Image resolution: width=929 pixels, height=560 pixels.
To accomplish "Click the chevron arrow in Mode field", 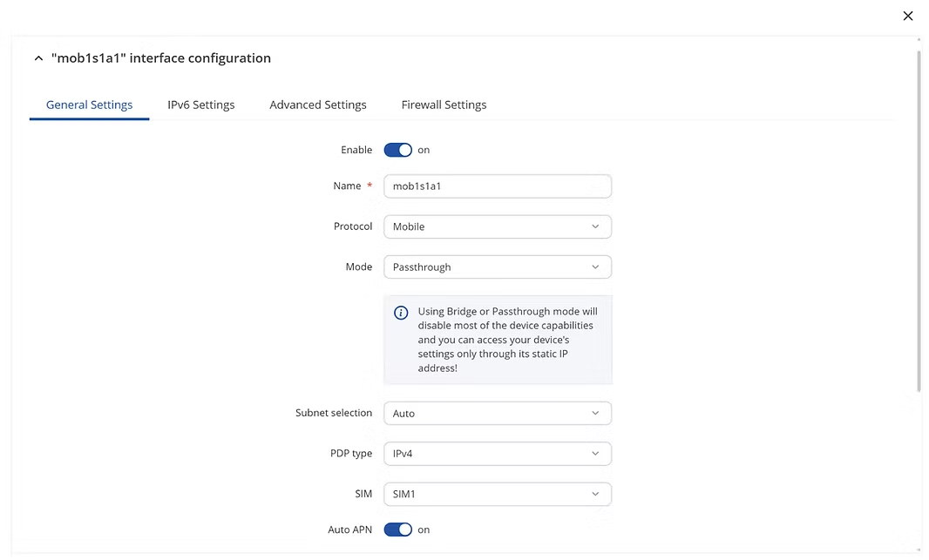I will pos(595,267).
